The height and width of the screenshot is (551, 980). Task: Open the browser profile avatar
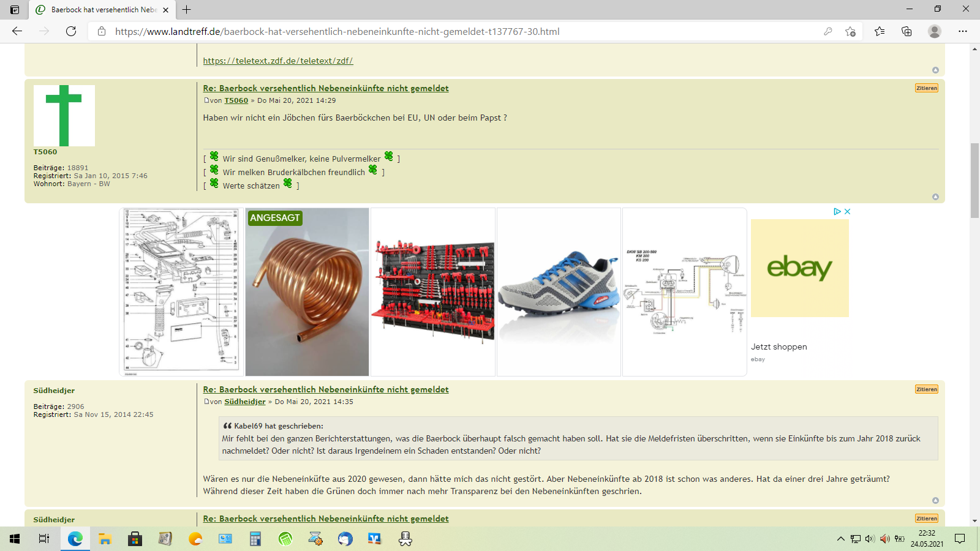pos(934,31)
